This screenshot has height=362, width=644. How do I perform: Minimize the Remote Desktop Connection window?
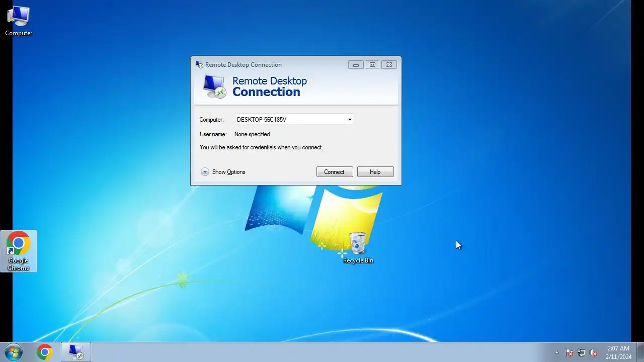pos(356,64)
